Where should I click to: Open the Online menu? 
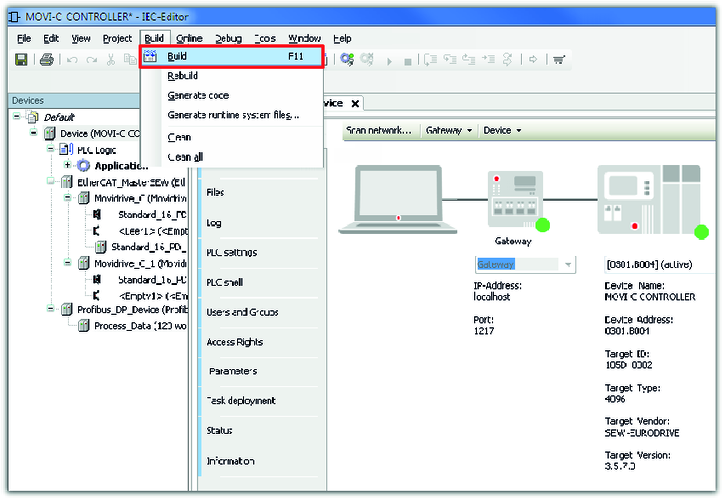(190, 38)
